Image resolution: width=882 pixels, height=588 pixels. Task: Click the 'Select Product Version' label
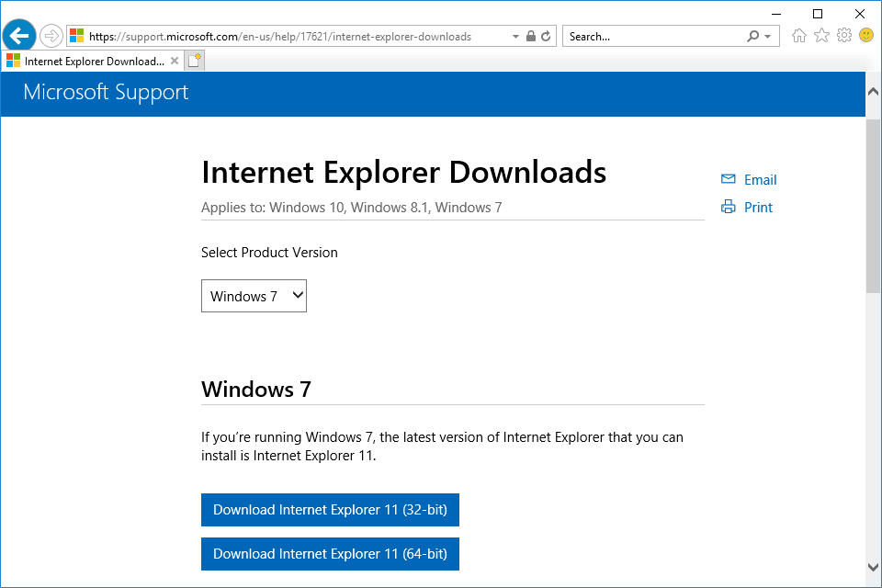click(x=269, y=253)
